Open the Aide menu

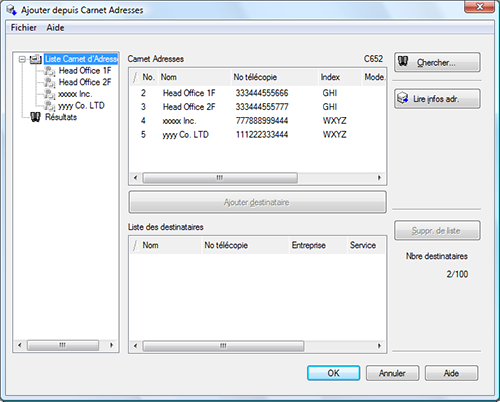tap(55, 28)
